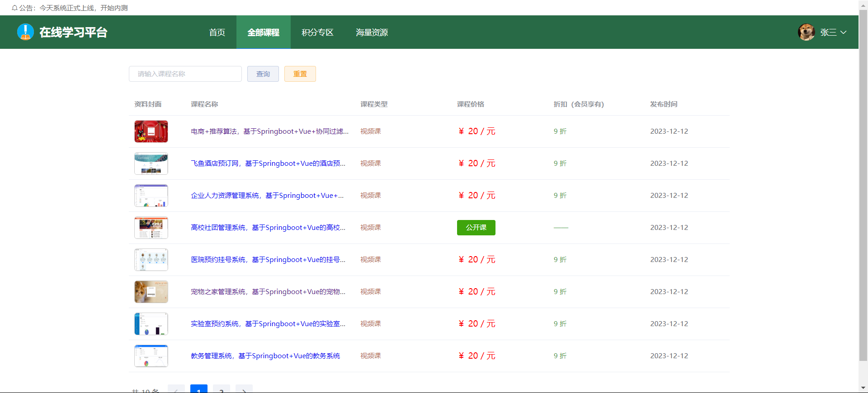The image size is (868, 393).
Task: Click the announcement text 今天系统正式上线，开始内测
Action: [x=84, y=8]
